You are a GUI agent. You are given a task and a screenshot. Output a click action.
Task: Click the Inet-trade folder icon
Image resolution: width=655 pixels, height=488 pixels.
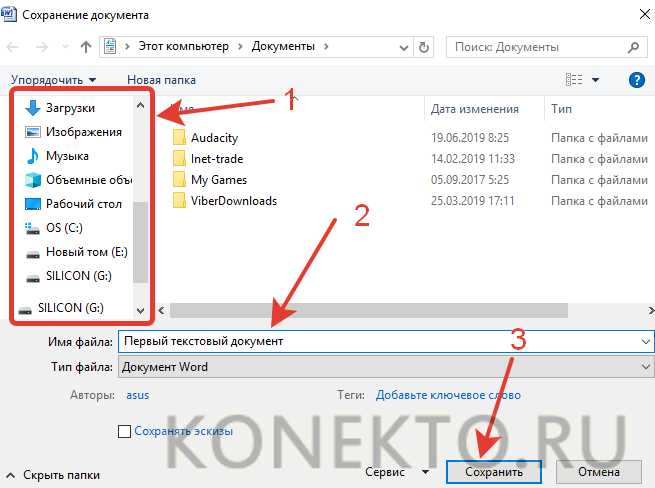coord(179,158)
